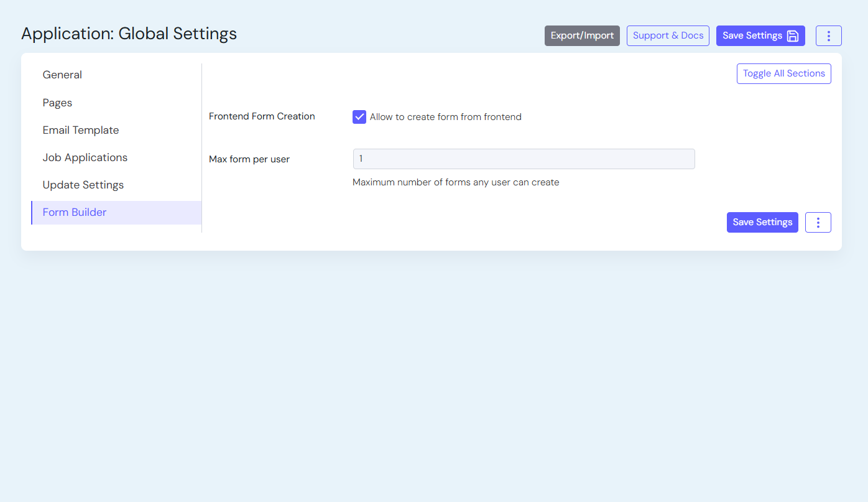Open the Support & Docs link
Image resolution: width=868 pixels, height=502 pixels.
pyautogui.click(x=668, y=36)
